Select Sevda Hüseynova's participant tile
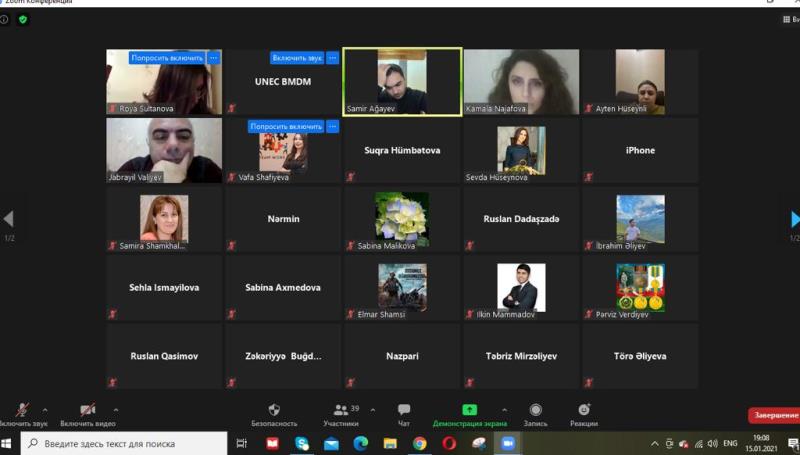Viewport: 800px width, 455px height. [x=521, y=150]
